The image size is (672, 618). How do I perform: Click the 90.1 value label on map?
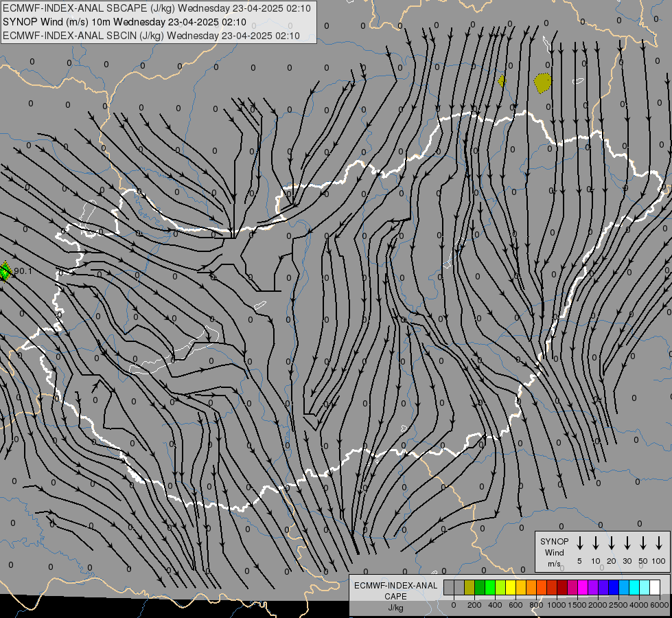coord(23,271)
